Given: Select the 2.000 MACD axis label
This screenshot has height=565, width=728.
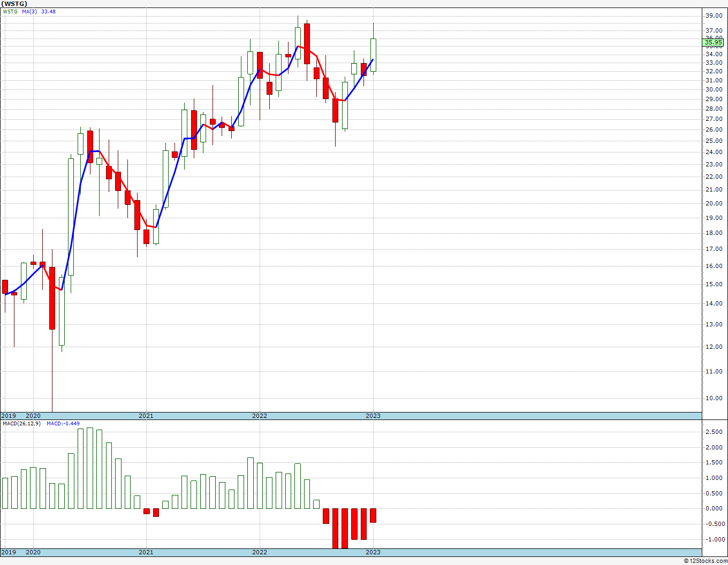Looking at the screenshot, I should click(x=714, y=448).
